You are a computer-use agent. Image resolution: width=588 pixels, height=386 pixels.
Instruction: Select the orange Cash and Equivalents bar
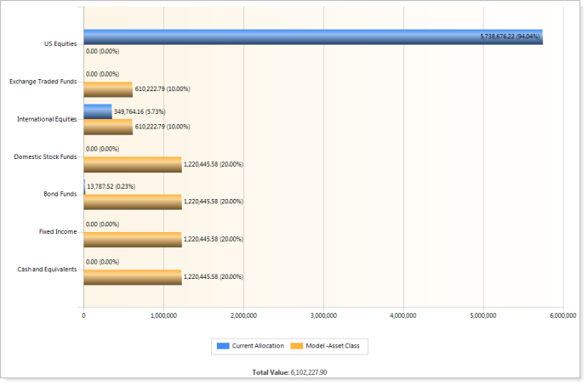(x=133, y=276)
